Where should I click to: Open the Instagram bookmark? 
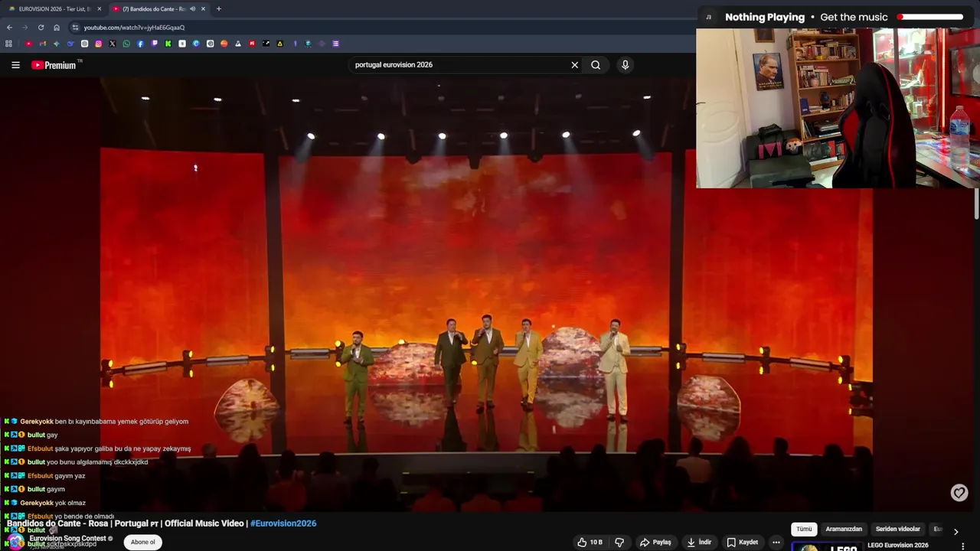pos(98,44)
